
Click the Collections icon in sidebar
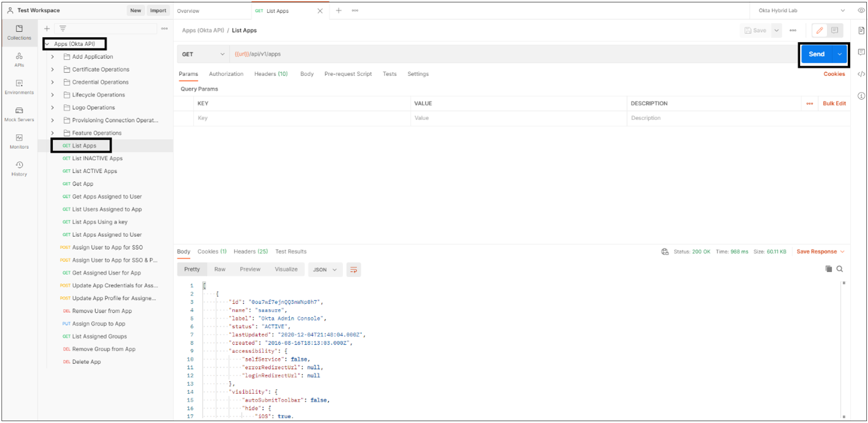[x=20, y=30]
